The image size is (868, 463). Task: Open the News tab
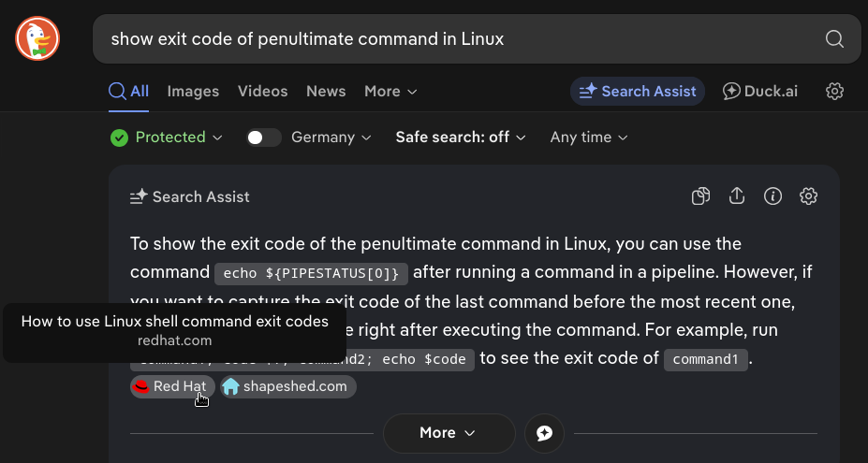click(x=326, y=91)
